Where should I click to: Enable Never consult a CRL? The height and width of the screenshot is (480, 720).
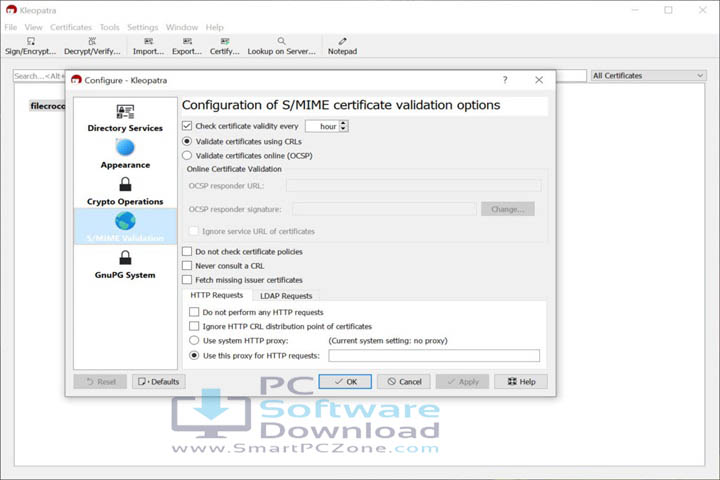[x=187, y=266]
